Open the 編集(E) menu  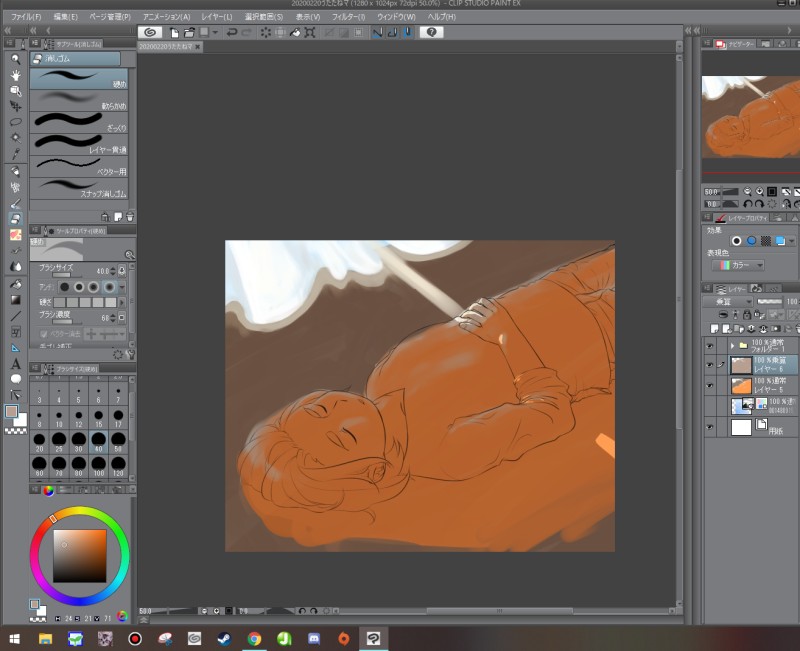click(x=66, y=17)
